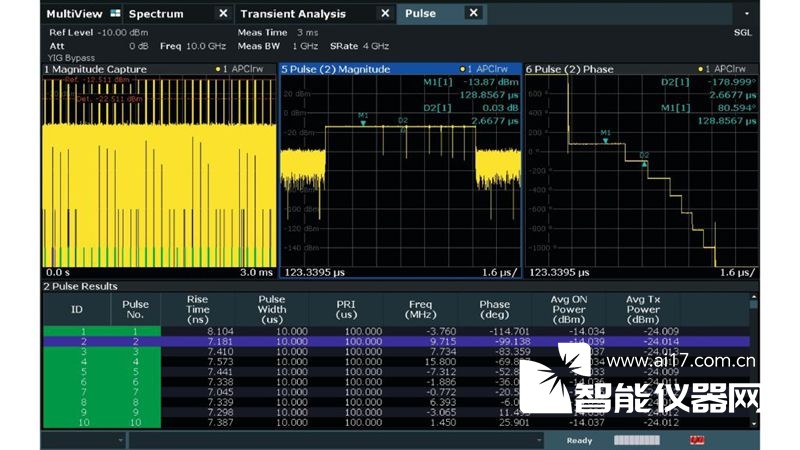Click the Att 0 dB setting
Screen dimensions: 800x450
[x=98, y=46]
